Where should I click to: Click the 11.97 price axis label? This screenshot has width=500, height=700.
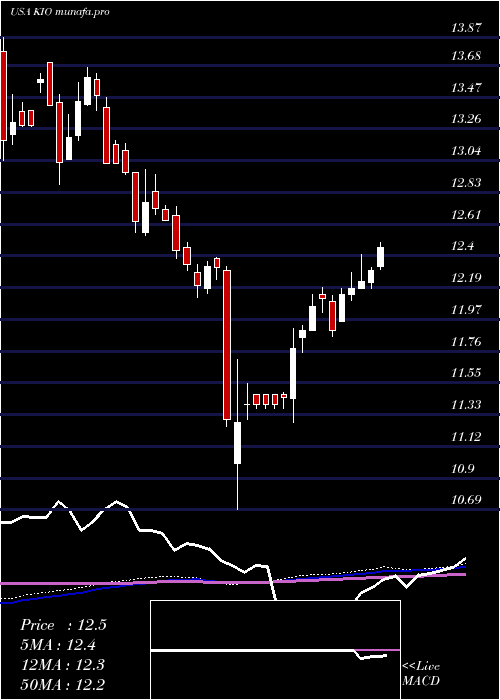466,309
